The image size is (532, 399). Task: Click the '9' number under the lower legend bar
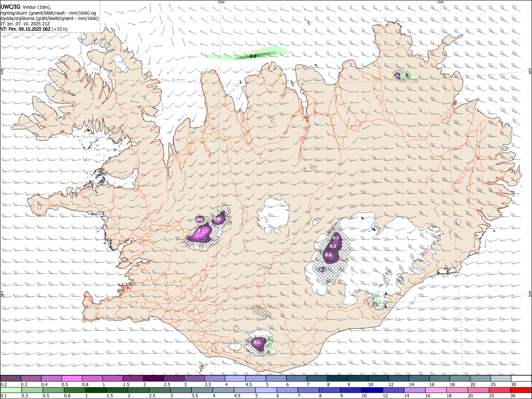tap(342, 396)
